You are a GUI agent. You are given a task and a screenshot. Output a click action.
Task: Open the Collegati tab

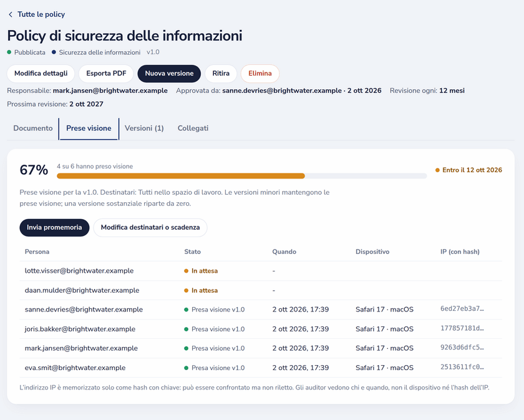point(193,129)
